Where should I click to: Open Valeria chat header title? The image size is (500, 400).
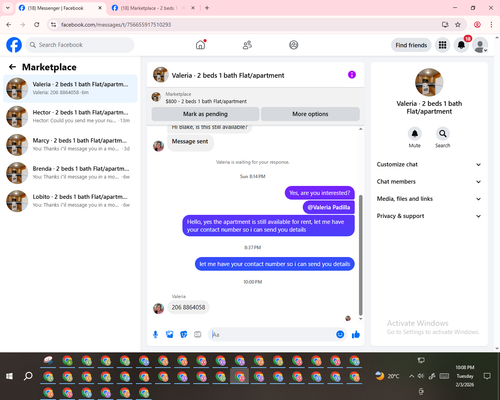pyautogui.click(x=228, y=75)
